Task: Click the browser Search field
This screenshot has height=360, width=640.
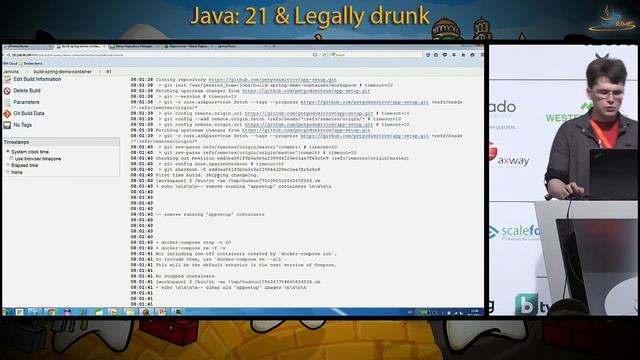Action: [x=376, y=55]
